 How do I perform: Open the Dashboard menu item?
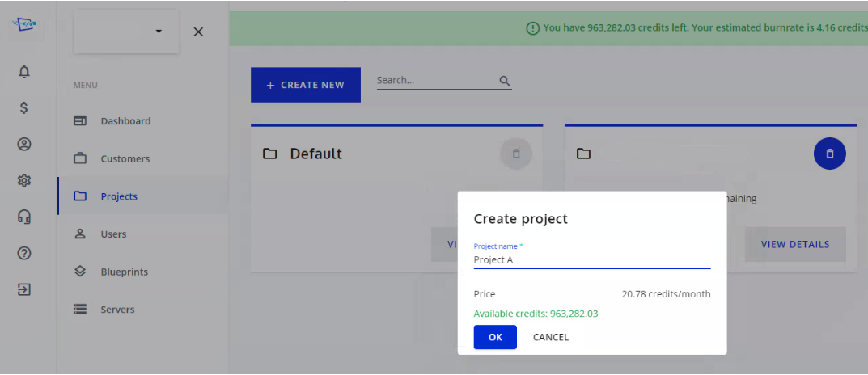125,121
